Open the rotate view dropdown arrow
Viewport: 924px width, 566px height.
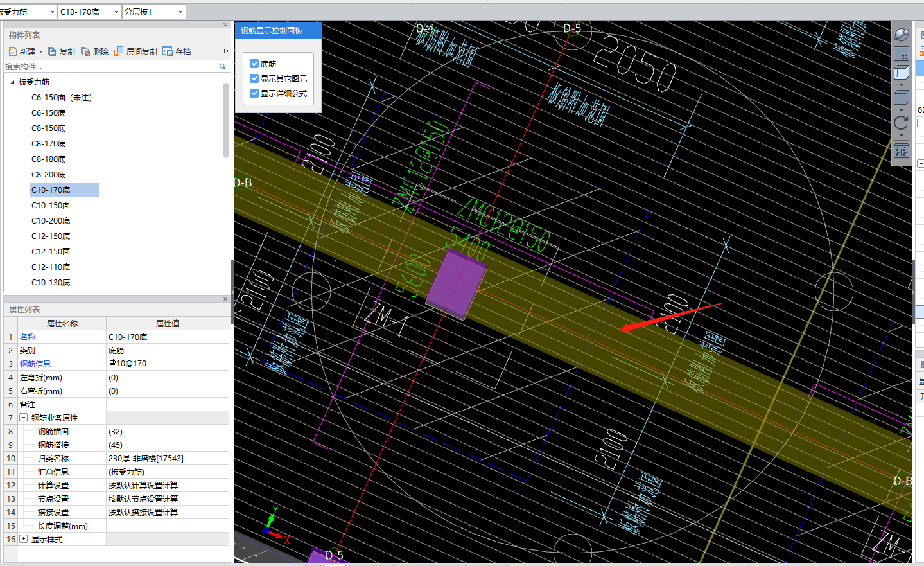coord(902,136)
